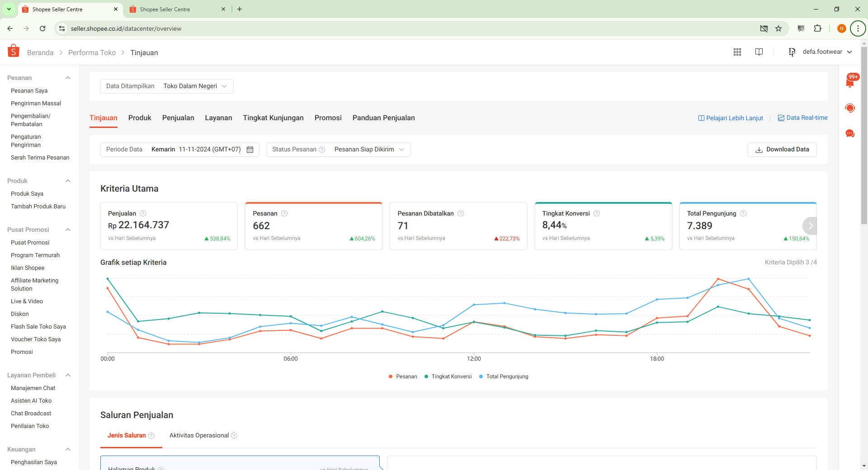This screenshot has height=470, width=868.
Task: Click the Status Pesanan help icon
Action: (322, 150)
